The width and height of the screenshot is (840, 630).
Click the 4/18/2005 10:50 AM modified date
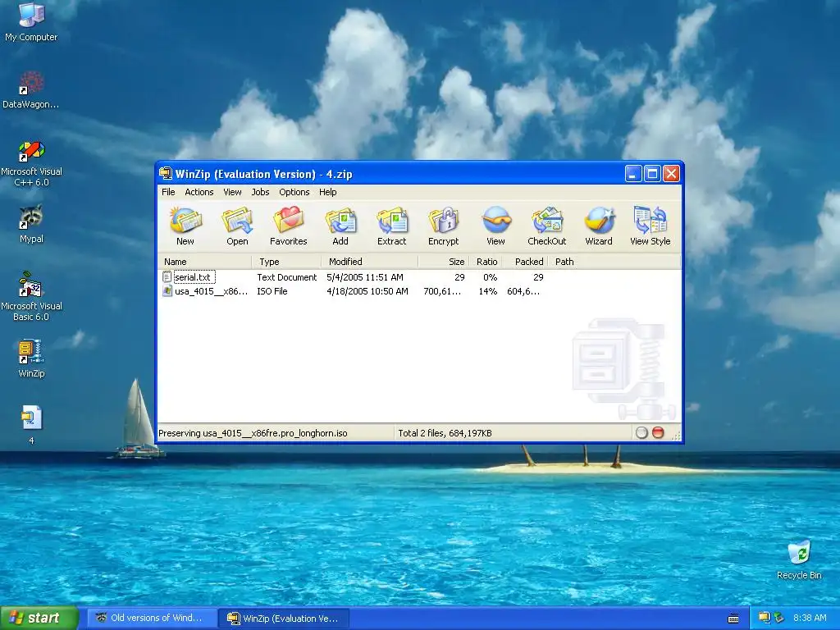click(x=367, y=291)
